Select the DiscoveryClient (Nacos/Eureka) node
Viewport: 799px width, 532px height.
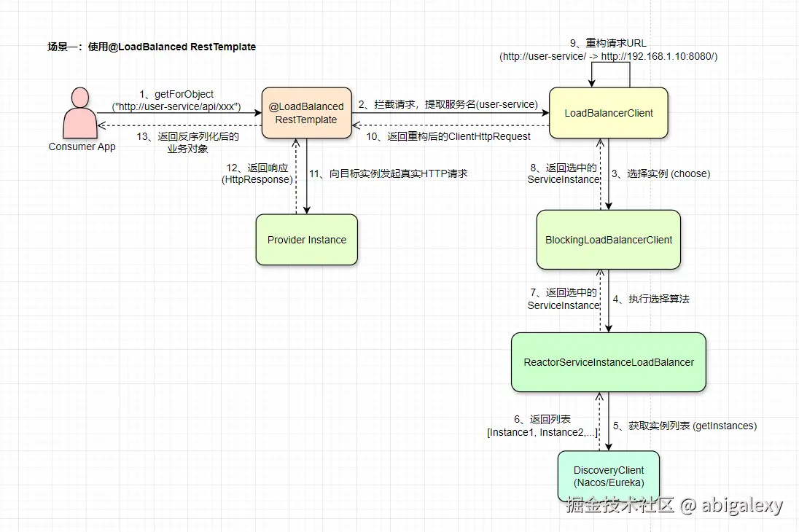pyautogui.click(x=609, y=475)
